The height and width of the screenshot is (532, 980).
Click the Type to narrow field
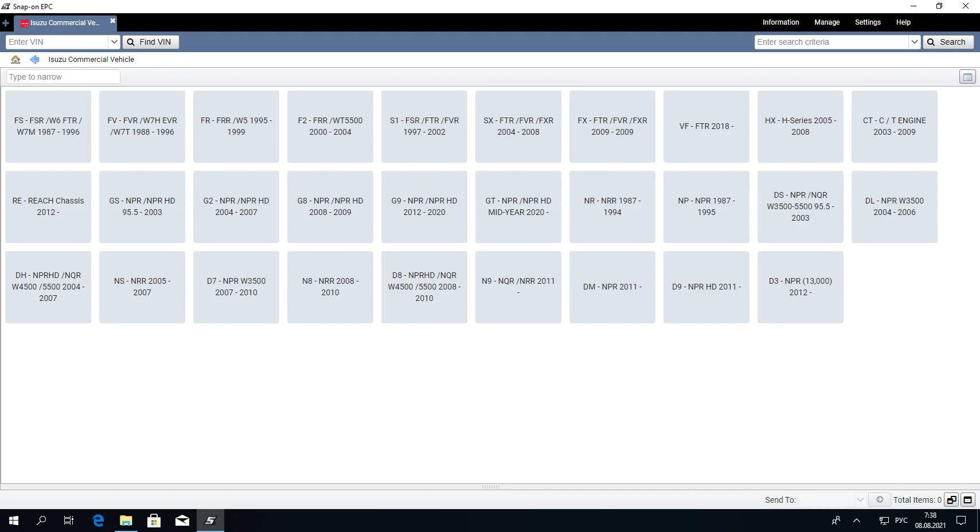click(x=63, y=77)
